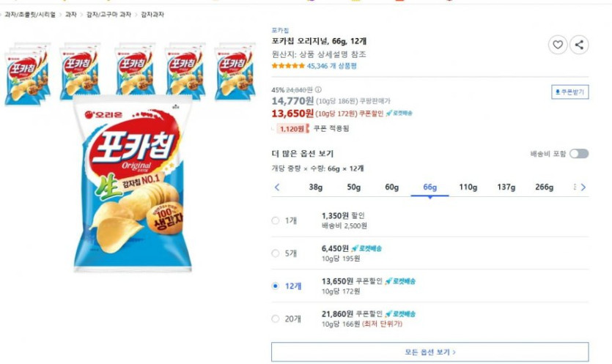Open the 266g weight tab

pos(544,187)
